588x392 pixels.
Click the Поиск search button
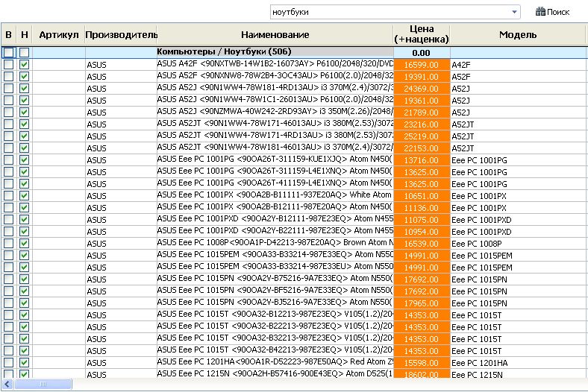[553, 12]
